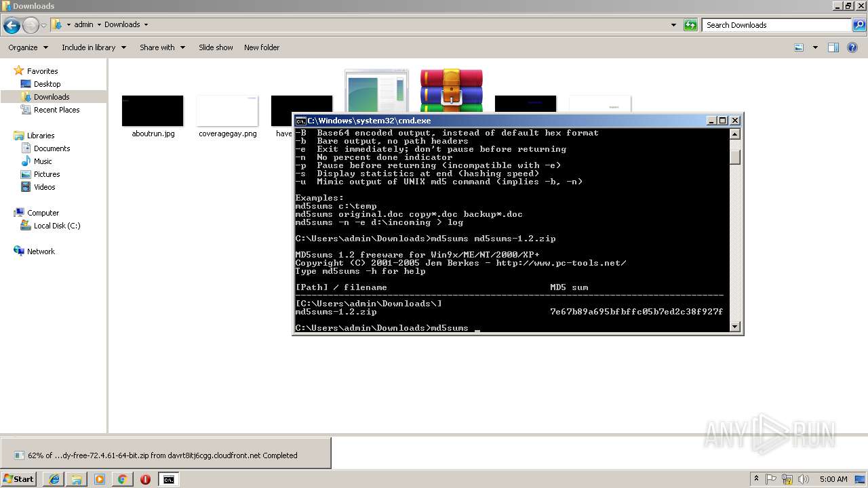This screenshot has width=868, height=488.
Task: Open the recent pages dropdown beside Forward
Action: click(x=43, y=26)
